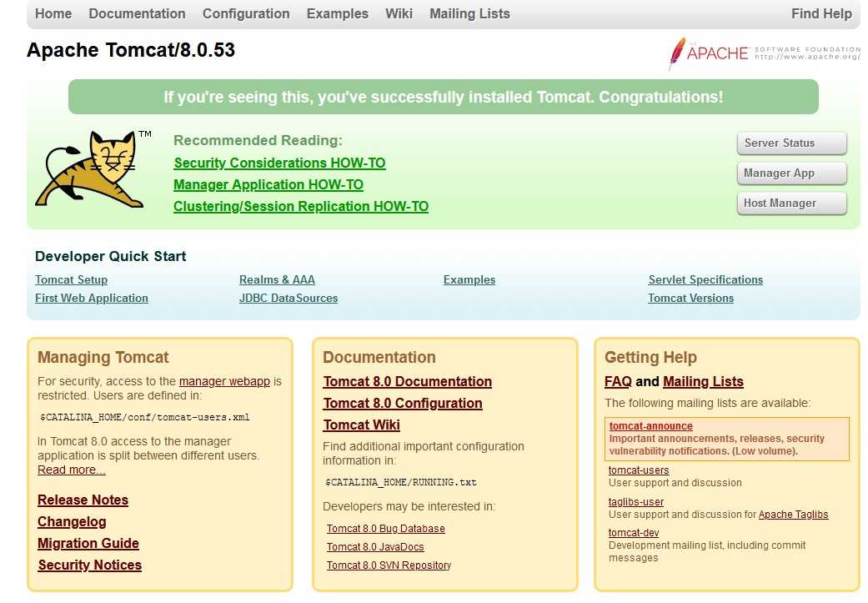Viewport: 868px width, 603px height.
Task: Open Servlet Specifications link
Action: pos(705,279)
